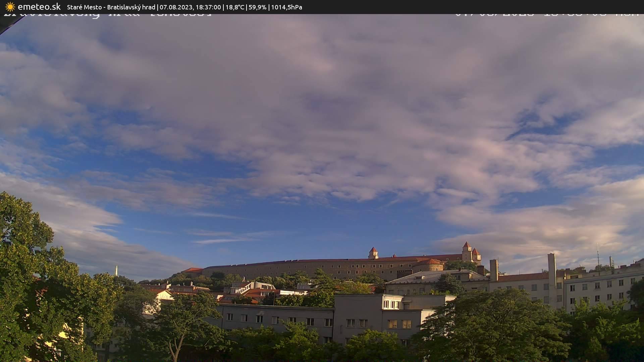Click the 1014,5hPa pressure reading

tap(286, 7)
